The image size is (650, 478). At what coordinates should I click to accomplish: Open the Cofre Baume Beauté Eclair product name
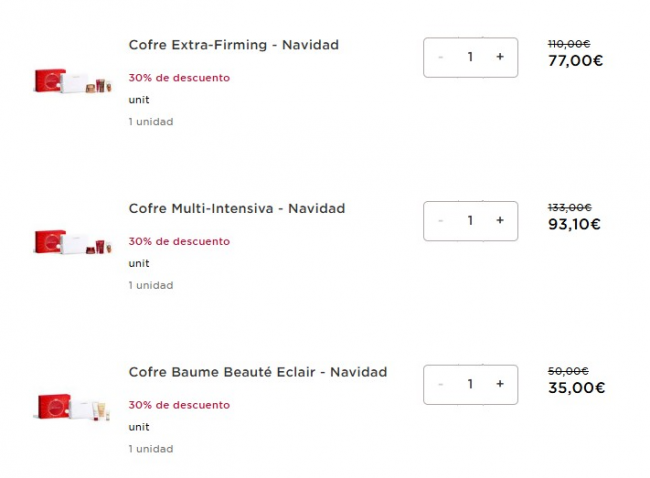tap(257, 372)
